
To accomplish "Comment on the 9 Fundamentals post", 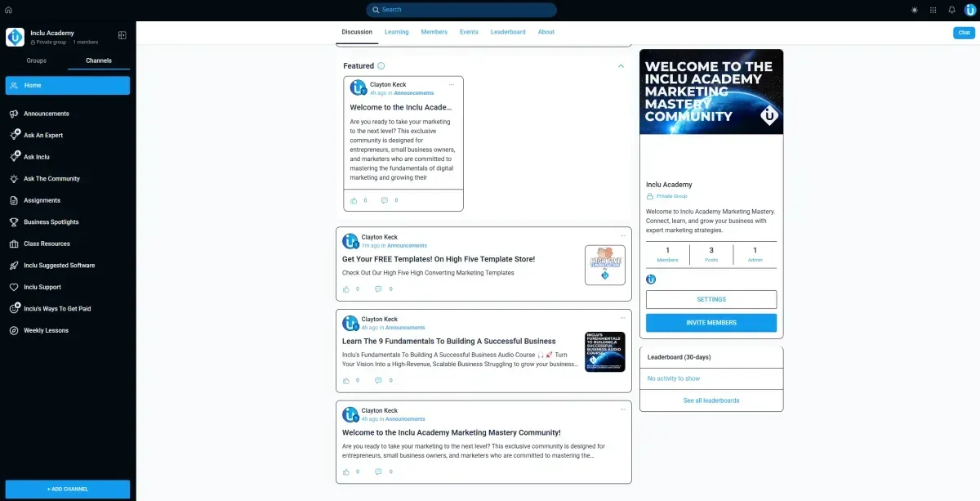I will (378, 380).
